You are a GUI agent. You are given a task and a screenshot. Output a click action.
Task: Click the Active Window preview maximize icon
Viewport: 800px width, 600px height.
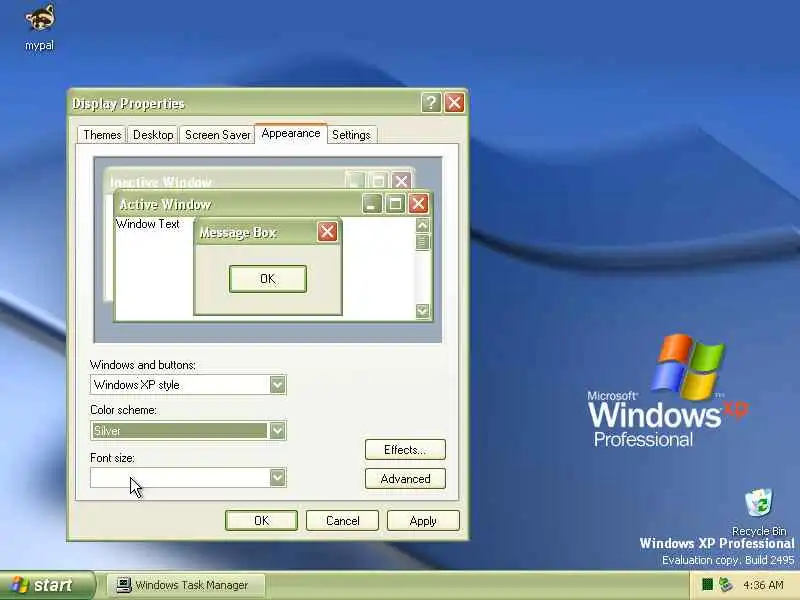coord(395,204)
